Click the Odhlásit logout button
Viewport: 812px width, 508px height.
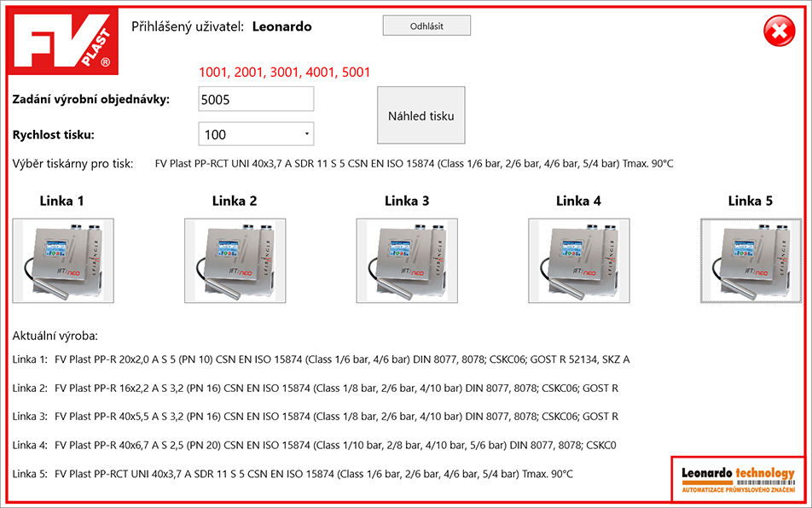pos(426,26)
